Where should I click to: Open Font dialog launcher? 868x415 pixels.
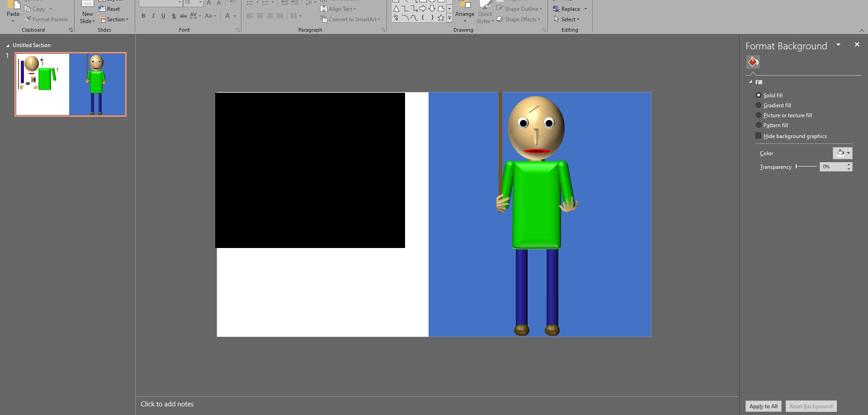pos(238,30)
